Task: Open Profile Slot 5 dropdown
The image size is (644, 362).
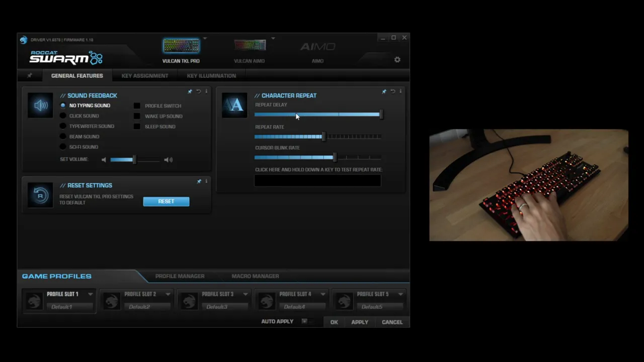Action: point(400,294)
